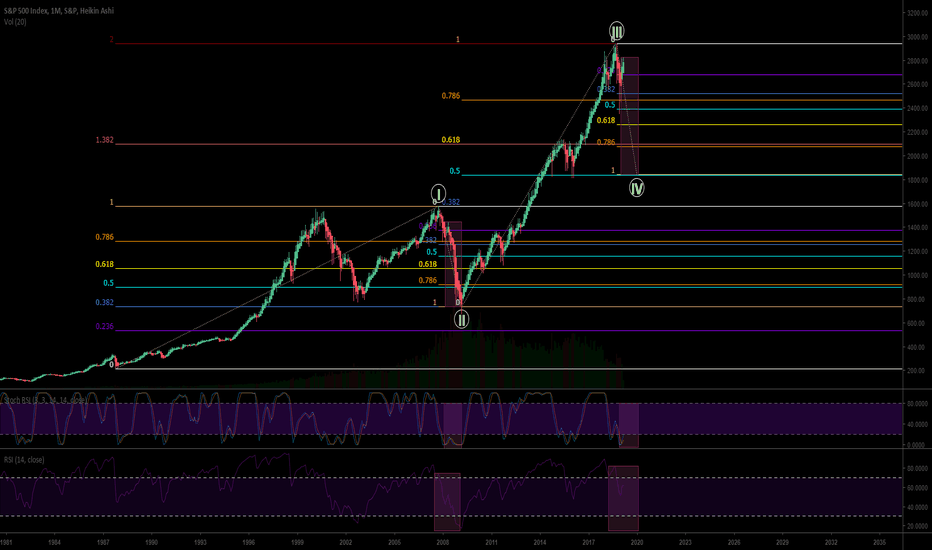Select the shaded projection box below wave III
932x550 pixels.
coord(629,116)
